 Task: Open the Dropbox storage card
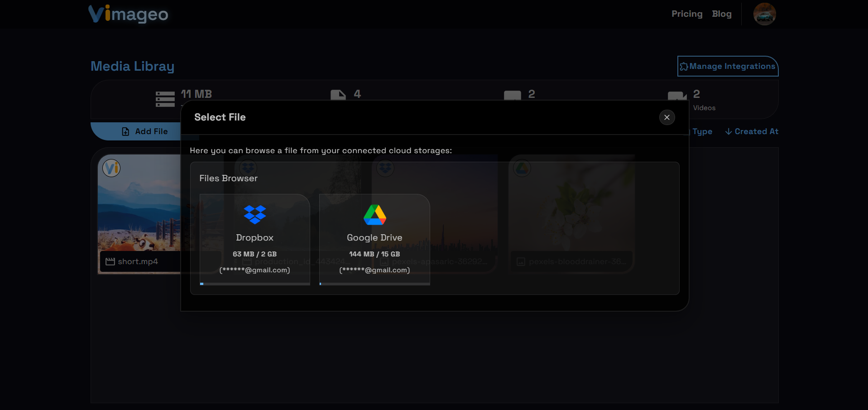pos(255,239)
